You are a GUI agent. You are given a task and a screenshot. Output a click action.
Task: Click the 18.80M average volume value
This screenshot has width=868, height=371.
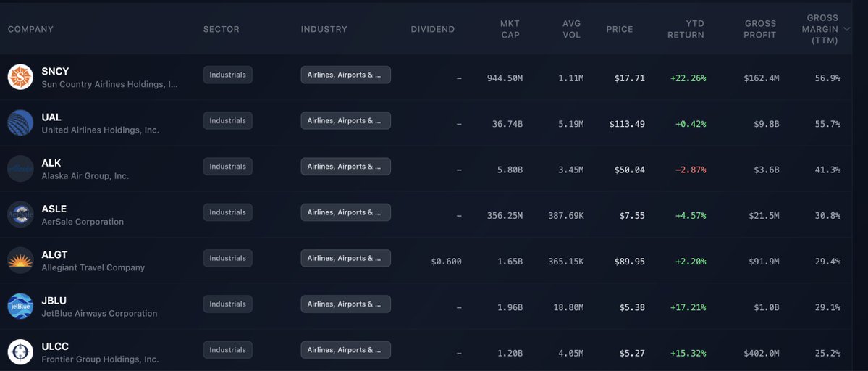[x=568, y=308]
